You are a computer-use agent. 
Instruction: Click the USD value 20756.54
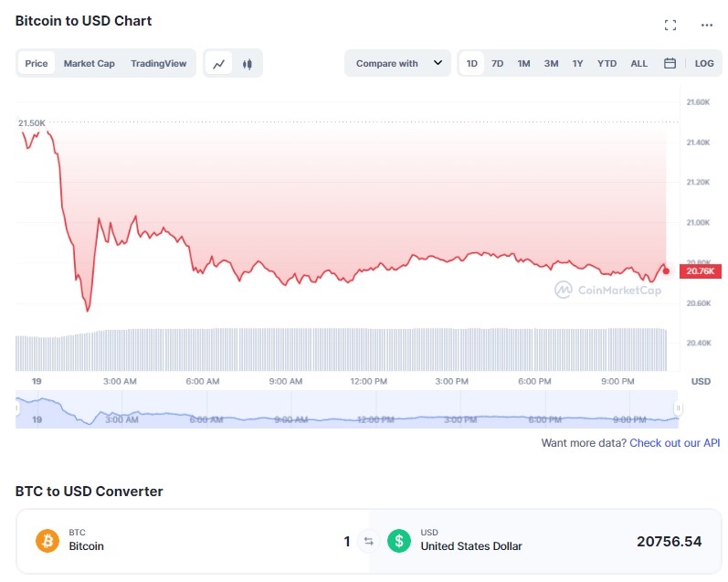pos(669,542)
